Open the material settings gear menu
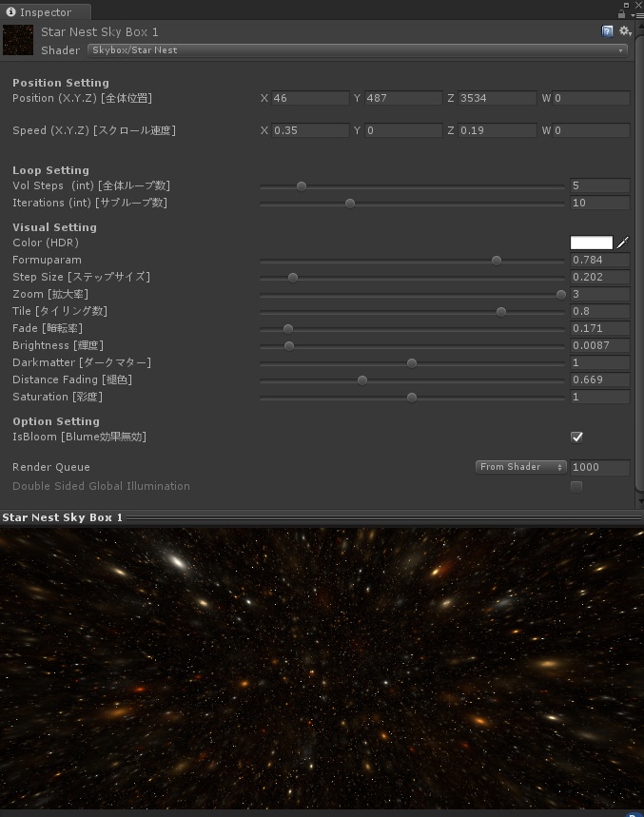Viewport: 644px width, 817px height. tap(625, 31)
